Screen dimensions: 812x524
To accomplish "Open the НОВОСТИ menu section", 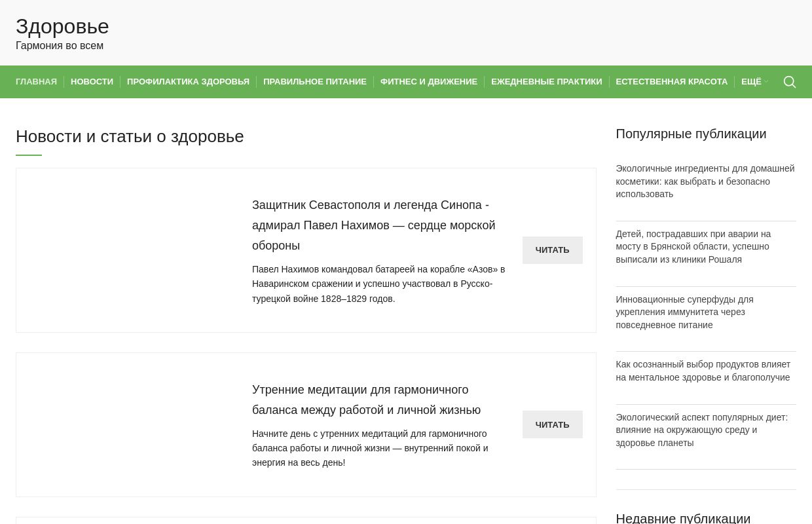I will pyautogui.click(x=92, y=82).
